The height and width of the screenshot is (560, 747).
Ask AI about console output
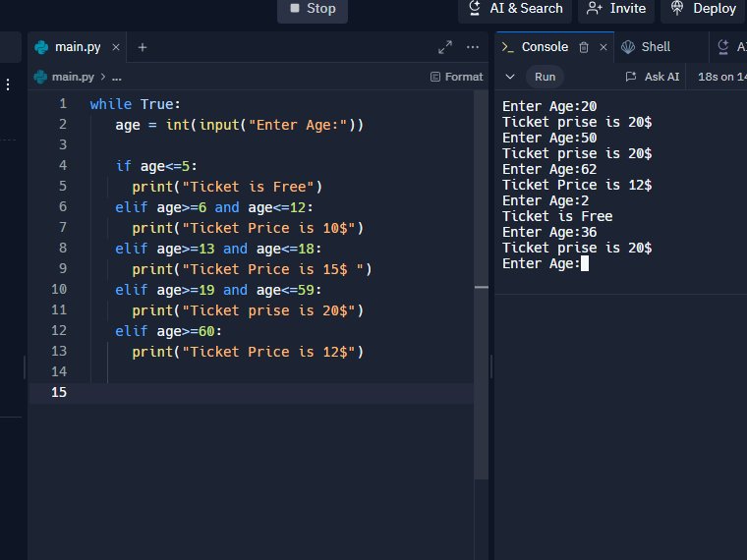[653, 77]
